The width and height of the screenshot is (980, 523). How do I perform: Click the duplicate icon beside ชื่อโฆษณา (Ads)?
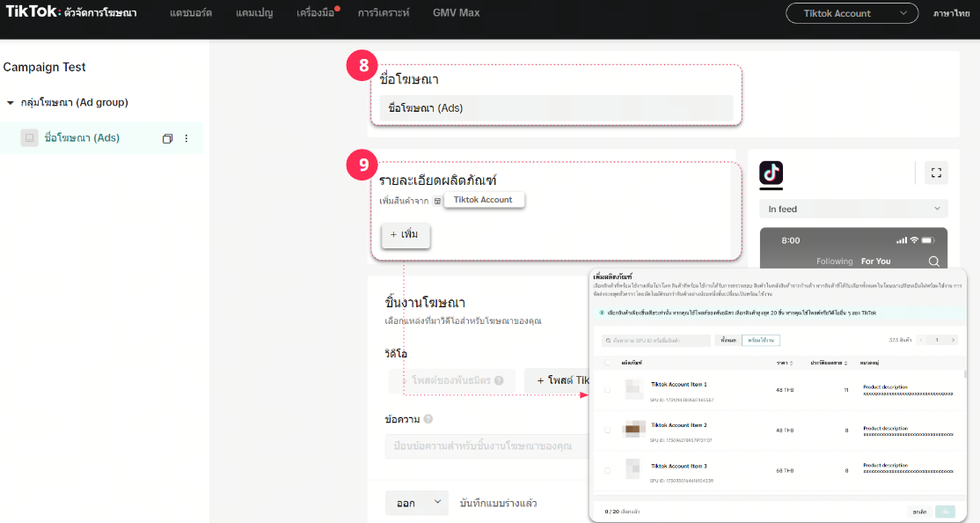point(167,138)
